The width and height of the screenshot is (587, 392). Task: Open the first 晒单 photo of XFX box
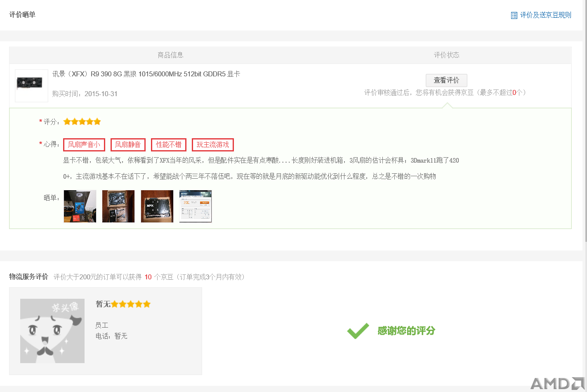(x=80, y=206)
